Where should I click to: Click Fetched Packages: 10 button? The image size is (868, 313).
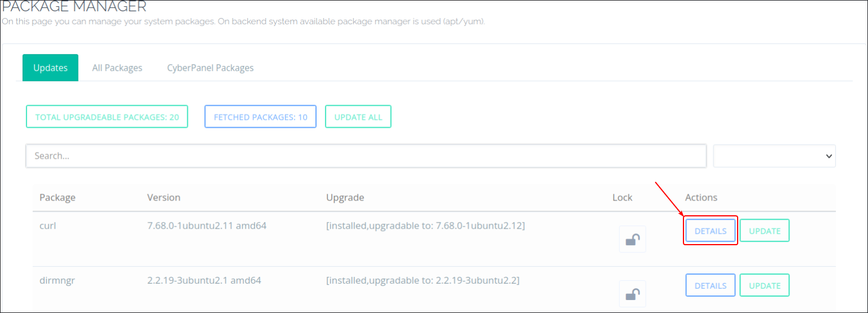[x=261, y=117]
